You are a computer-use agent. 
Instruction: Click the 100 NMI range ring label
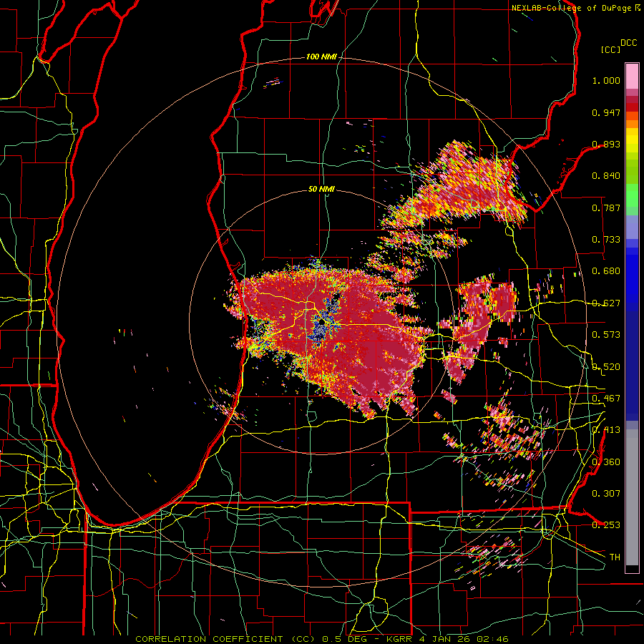coord(321,57)
